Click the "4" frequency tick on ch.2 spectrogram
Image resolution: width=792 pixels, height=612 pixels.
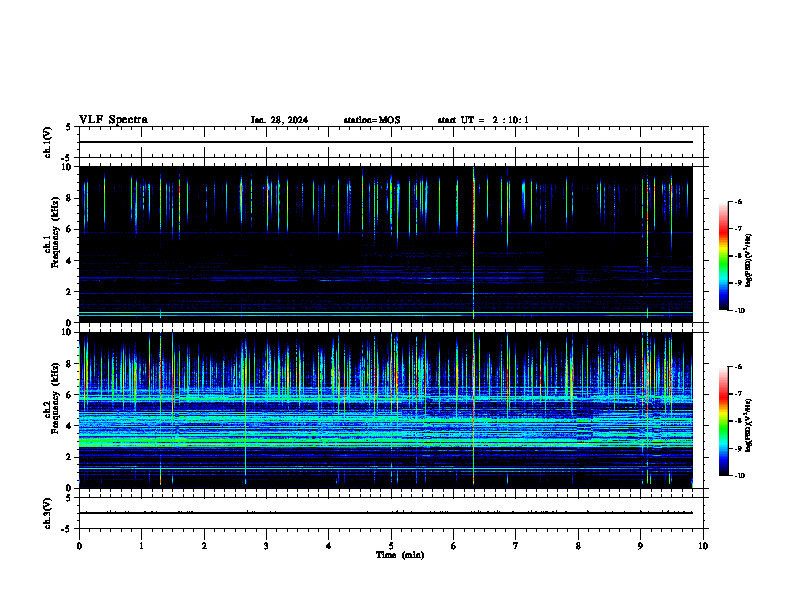69,426
